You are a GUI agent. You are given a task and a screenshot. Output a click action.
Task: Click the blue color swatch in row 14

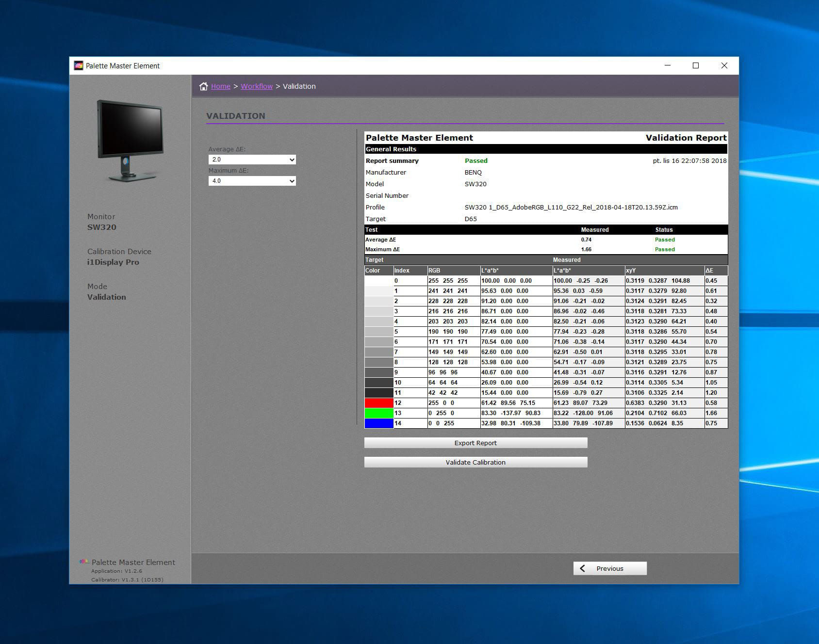pyautogui.click(x=378, y=423)
